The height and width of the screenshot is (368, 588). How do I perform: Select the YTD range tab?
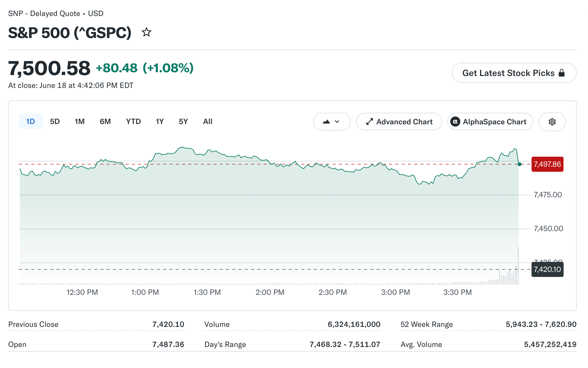click(133, 122)
